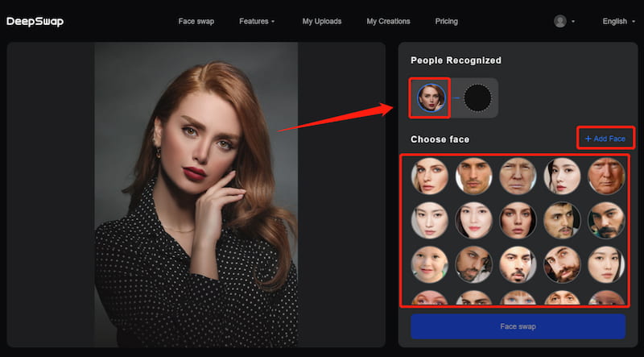644x357 pixels.
Task: Select the last face in the second row
Action: click(605, 220)
